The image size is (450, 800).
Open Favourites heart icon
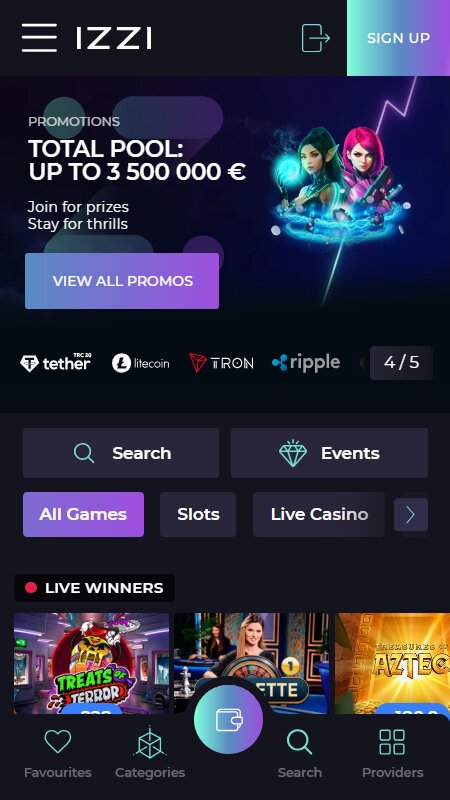point(58,741)
